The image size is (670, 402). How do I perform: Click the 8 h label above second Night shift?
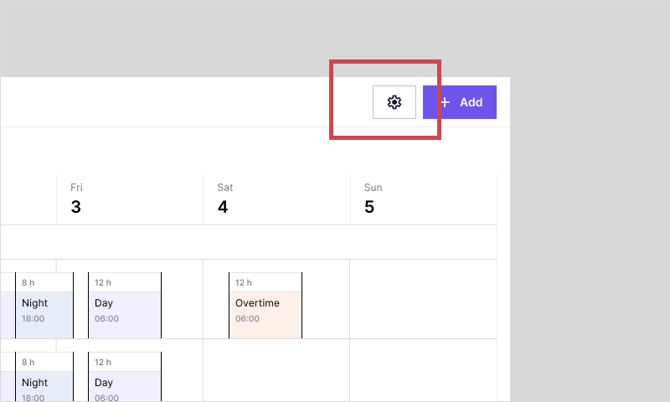[x=28, y=363]
